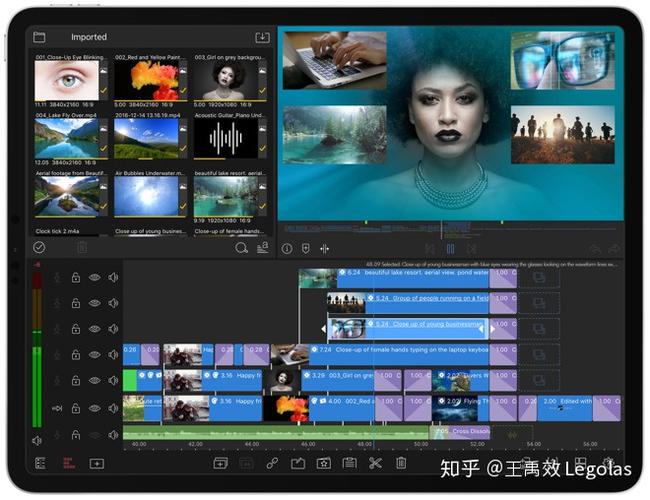Tap the multi-select checkmark icon in library

point(39,248)
